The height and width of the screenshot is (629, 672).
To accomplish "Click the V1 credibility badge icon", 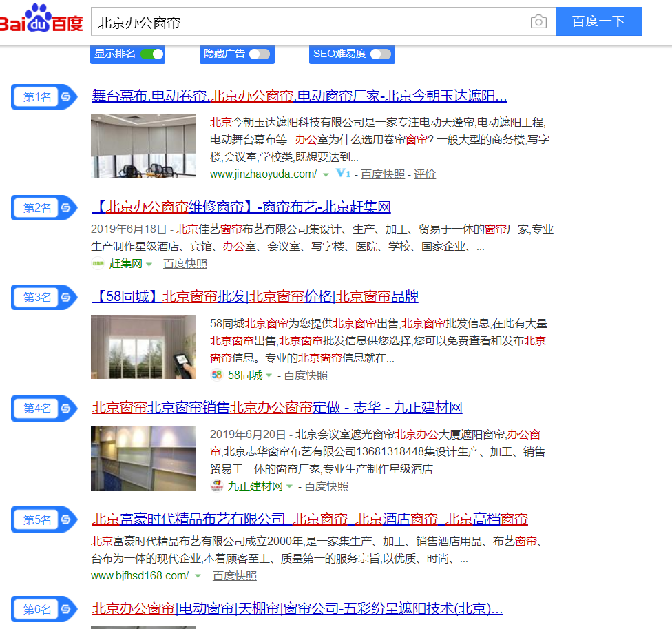I will coord(343,173).
